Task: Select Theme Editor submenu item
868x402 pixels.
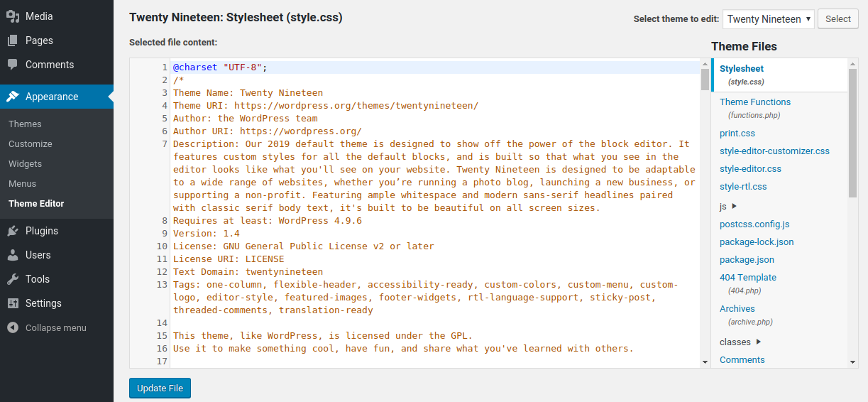Action: [36, 203]
